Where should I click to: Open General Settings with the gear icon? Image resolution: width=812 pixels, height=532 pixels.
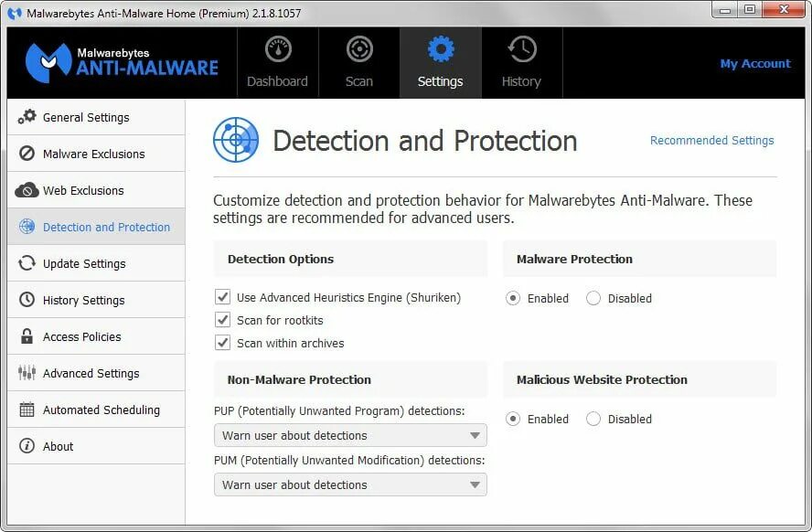28,117
